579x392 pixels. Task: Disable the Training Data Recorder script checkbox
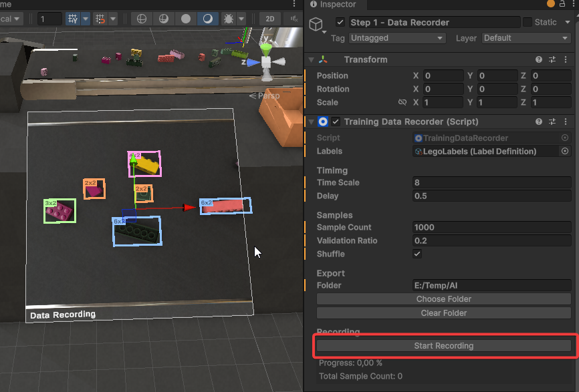(336, 122)
